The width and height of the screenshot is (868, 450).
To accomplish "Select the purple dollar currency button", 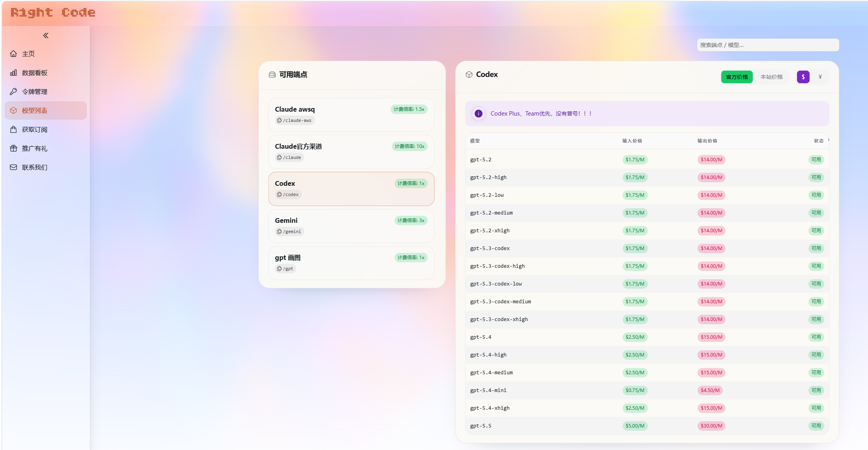I will pyautogui.click(x=803, y=77).
